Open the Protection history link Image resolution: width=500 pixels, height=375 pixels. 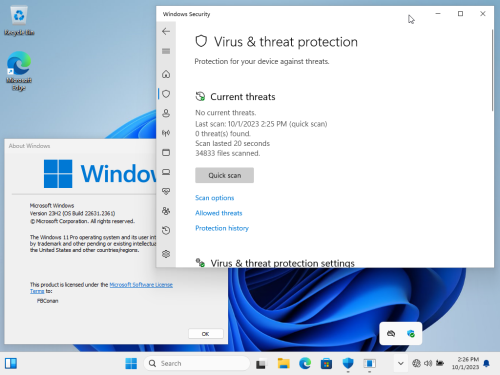coord(222,228)
